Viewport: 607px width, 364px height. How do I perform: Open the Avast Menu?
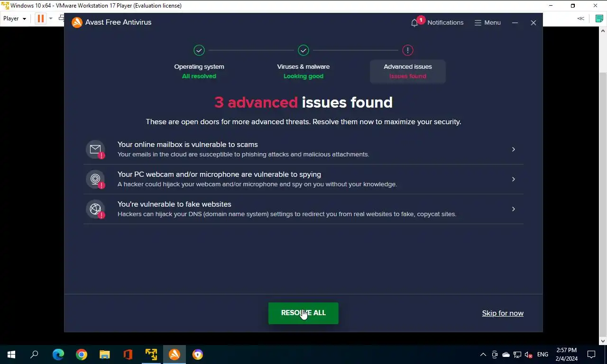pyautogui.click(x=487, y=22)
